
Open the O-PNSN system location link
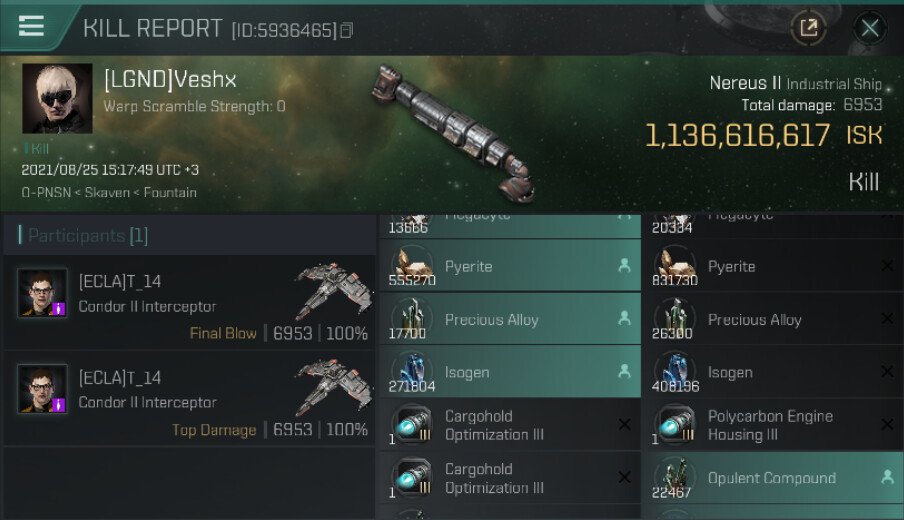click(x=46, y=193)
